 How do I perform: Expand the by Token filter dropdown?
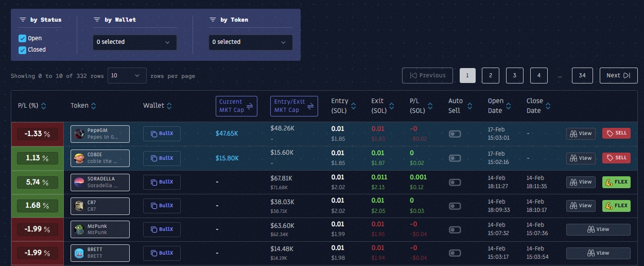(x=250, y=42)
